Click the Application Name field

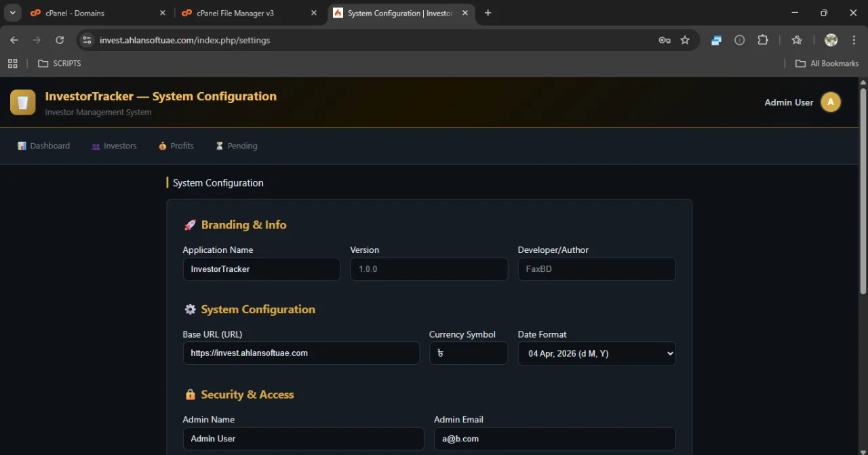click(x=262, y=269)
